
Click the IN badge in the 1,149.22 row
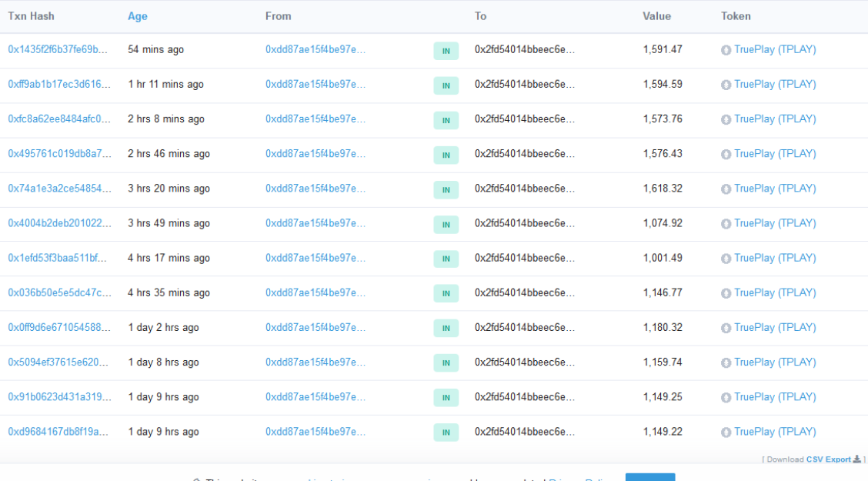(446, 433)
